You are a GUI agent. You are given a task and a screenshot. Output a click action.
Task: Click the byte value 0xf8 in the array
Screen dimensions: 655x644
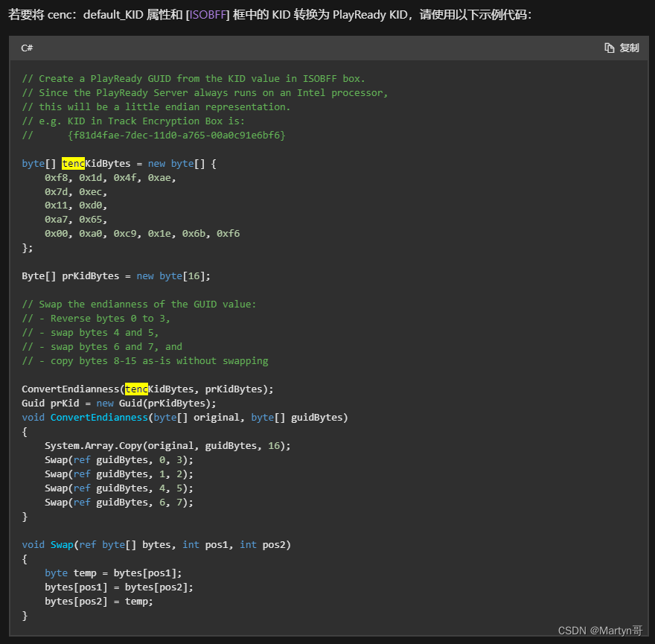pyautogui.click(x=57, y=177)
